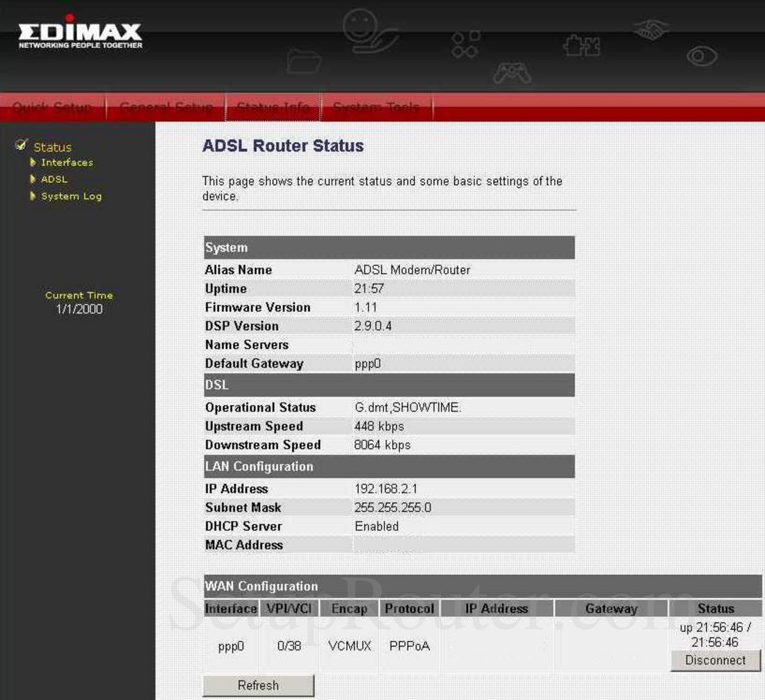Click the Edimax logo
The width and height of the screenshot is (765, 700).
click(81, 32)
